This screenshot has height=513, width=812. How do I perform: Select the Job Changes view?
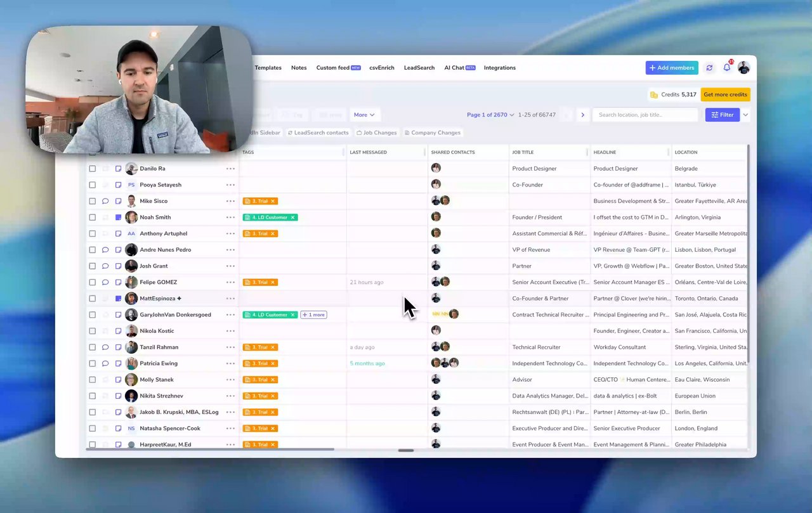click(x=377, y=133)
